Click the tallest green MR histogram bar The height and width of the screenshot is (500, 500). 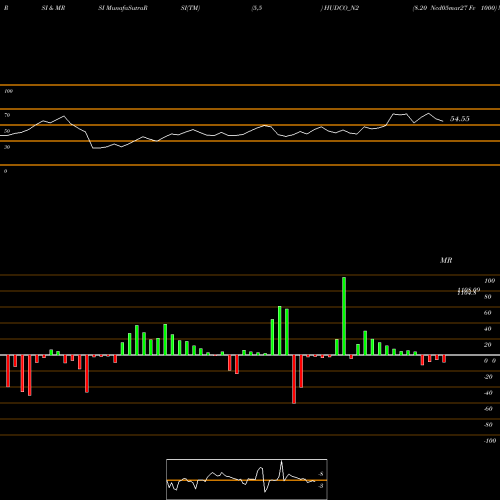[x=344, y=316]
